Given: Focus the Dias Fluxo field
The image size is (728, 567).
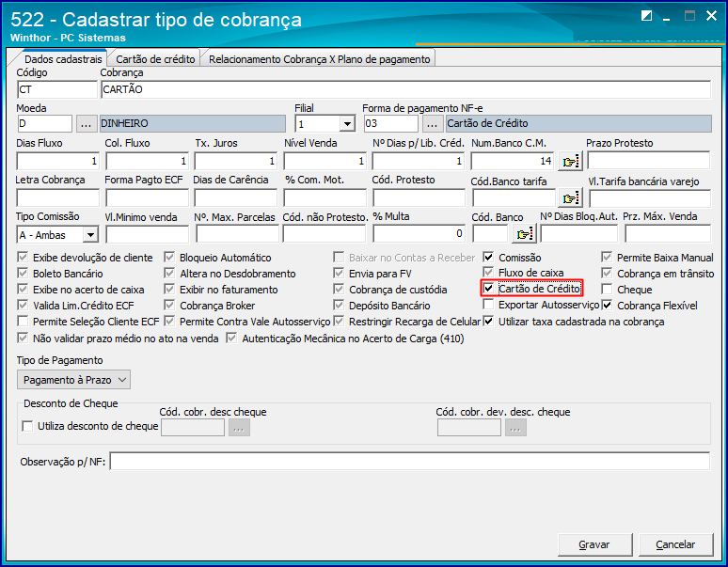Looking at the screenshot, I should tap(58, 161).
